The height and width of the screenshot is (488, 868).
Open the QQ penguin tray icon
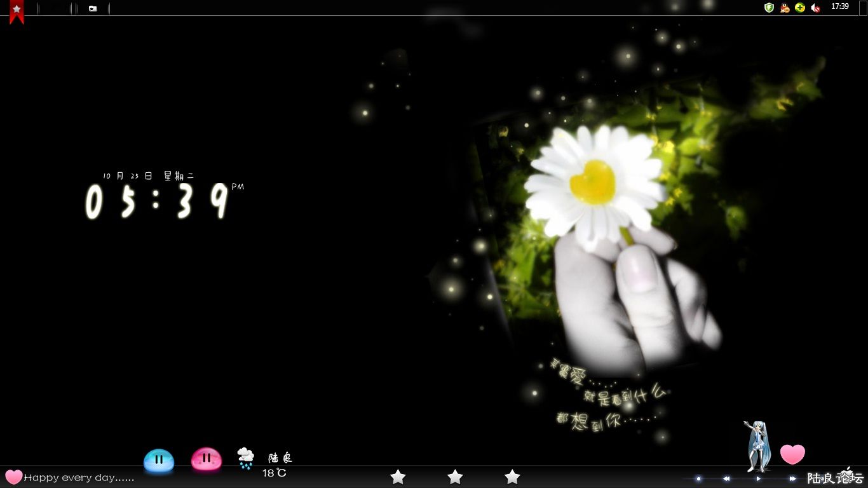tap(785, 8)
